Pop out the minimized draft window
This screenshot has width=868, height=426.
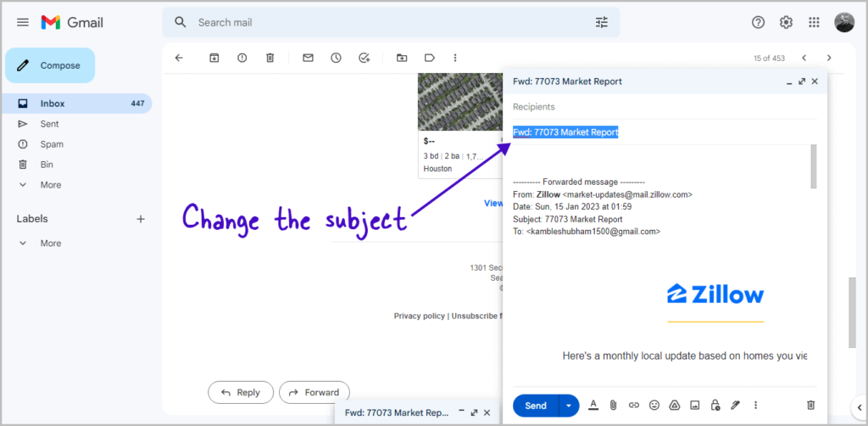point(474,412)
